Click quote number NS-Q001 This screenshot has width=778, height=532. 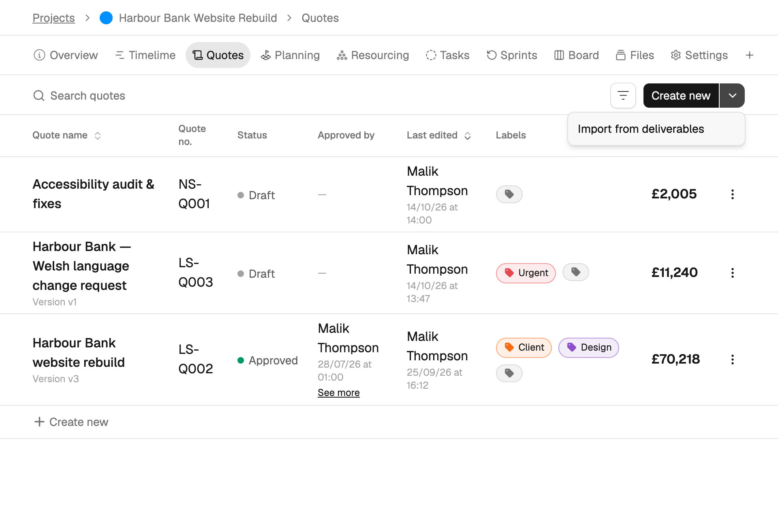point(194,194)
